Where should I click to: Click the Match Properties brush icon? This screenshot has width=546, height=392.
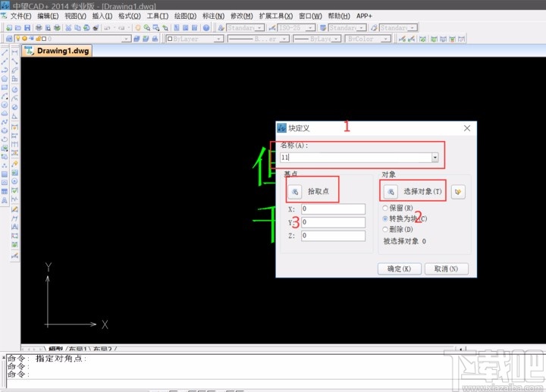coord(96,28)
